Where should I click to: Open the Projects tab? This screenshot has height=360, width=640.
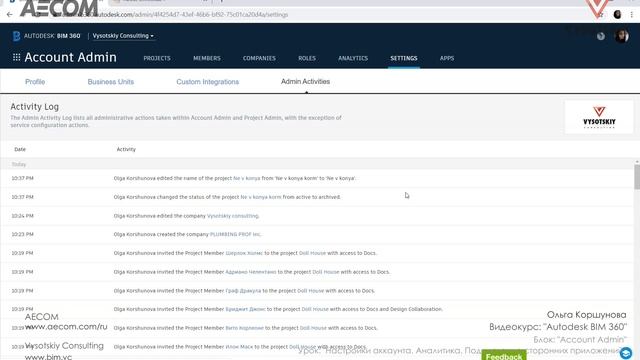pyautogui.click(x=157, y=58)
